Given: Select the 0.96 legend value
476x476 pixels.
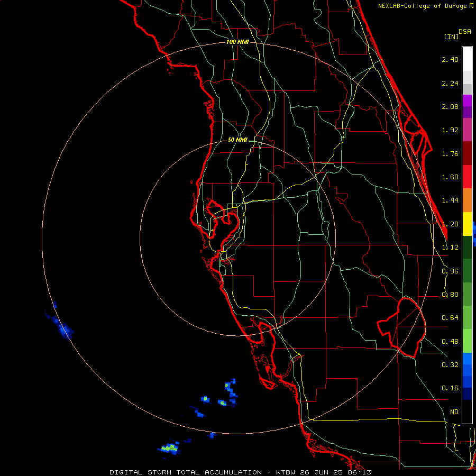Looking at the screenshot, I should coord(450,271).
